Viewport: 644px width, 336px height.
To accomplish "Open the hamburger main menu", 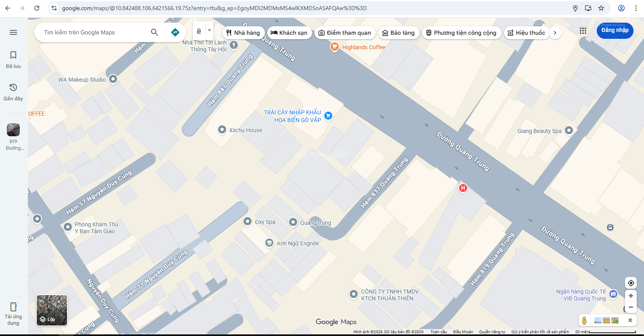I will pos(13,32).
